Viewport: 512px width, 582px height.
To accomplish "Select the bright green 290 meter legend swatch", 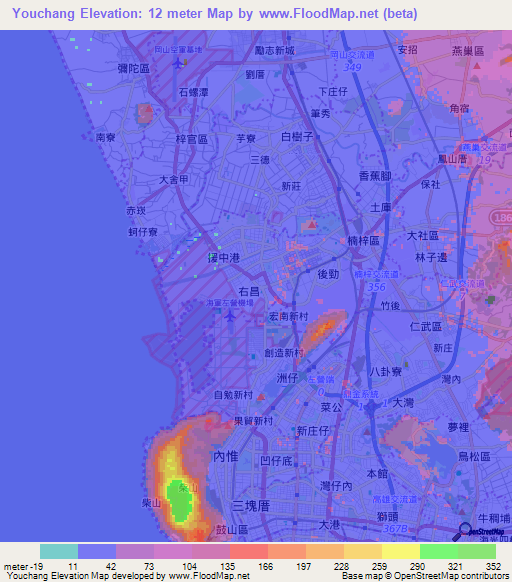I will click(439, 551).
